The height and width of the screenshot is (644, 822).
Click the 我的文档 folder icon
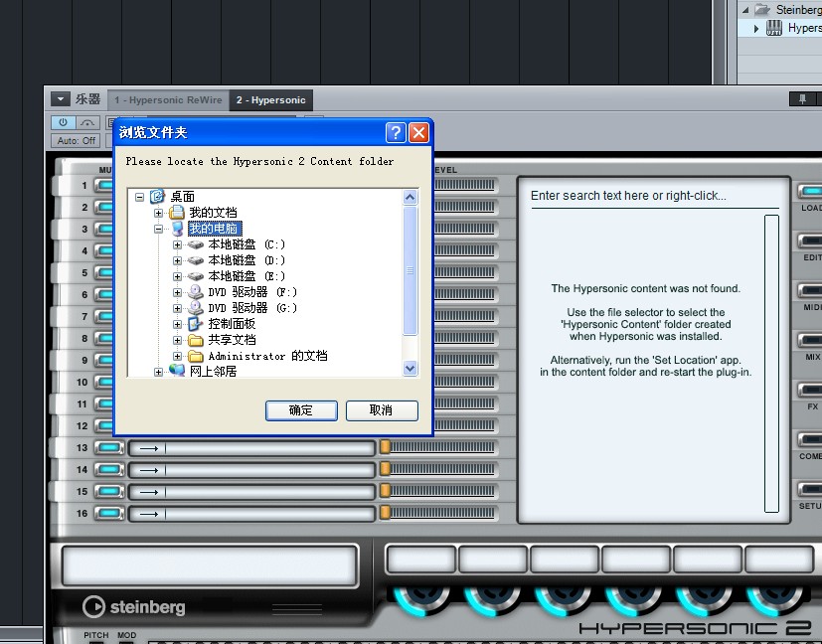(x=177, y=213)
